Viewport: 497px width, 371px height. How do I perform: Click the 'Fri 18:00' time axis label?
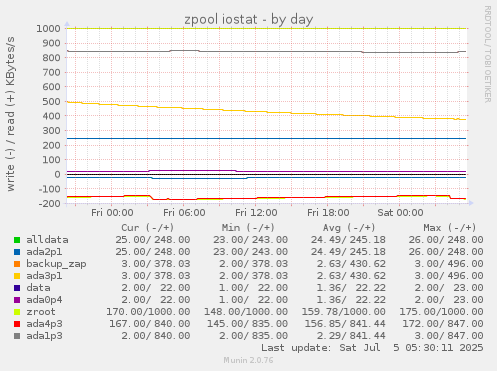tap(328, 213)
